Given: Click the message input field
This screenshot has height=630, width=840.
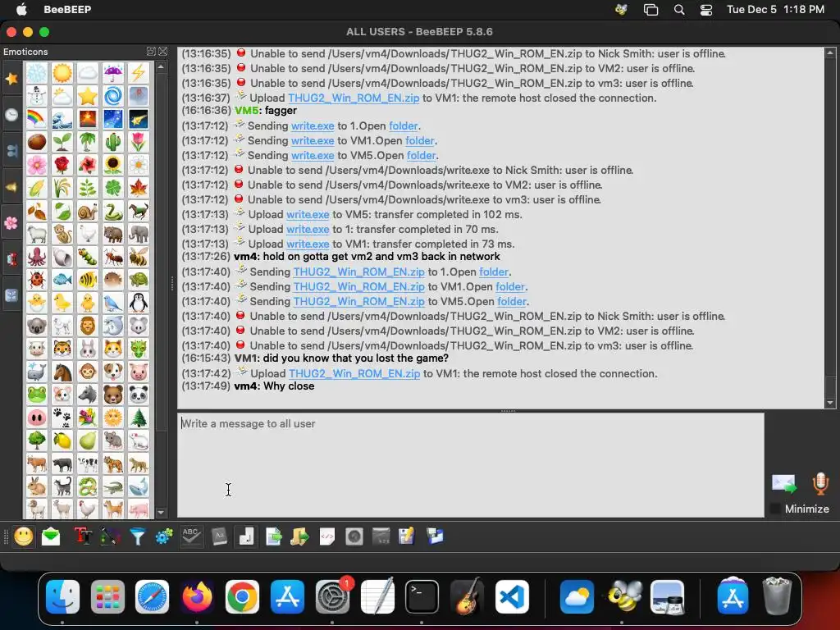Looking at the screenshot, I should (x=470, y=465).
